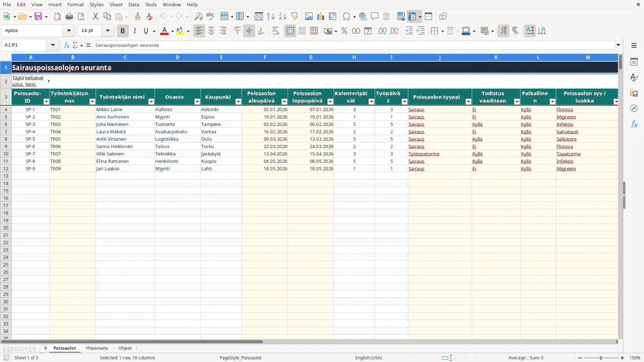
Task: Print the spreadsheet via the printer icon
Action: [69, 17]
